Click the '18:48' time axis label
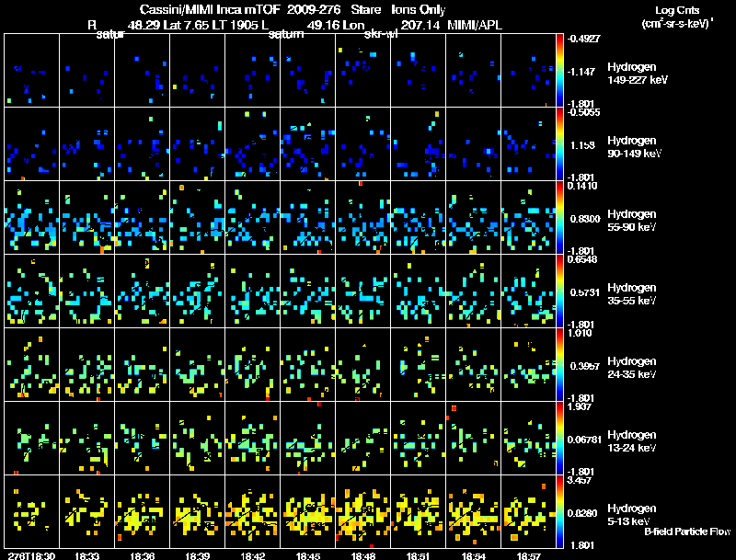The height and width of the screenshot is (560, 736). 362,555
